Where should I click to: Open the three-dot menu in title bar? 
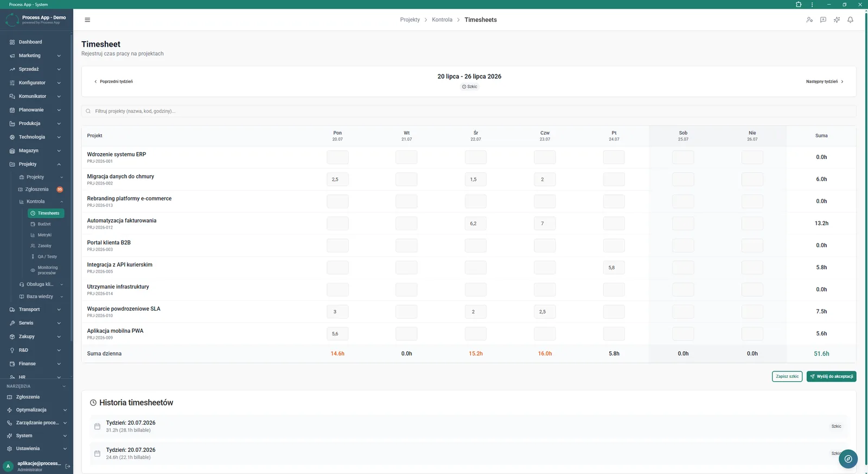(812, 4)
